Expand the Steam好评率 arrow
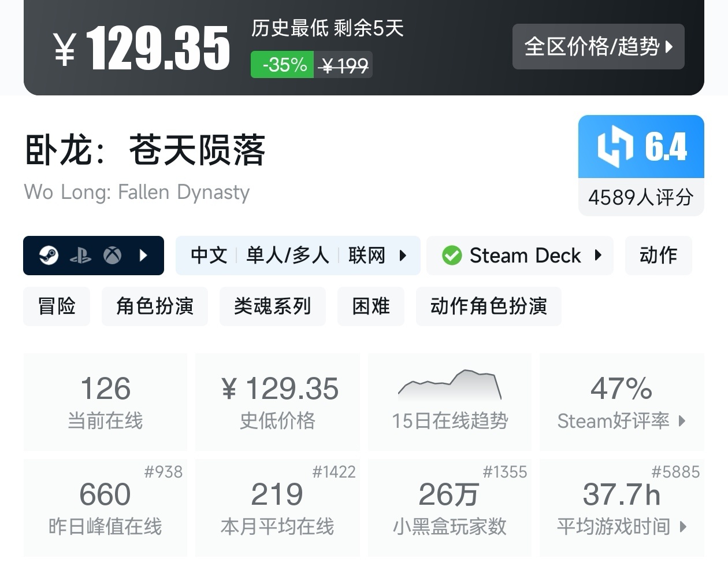The width and height of the screenshot is (728, 562). pyautogui.click(x=682, y=421)
